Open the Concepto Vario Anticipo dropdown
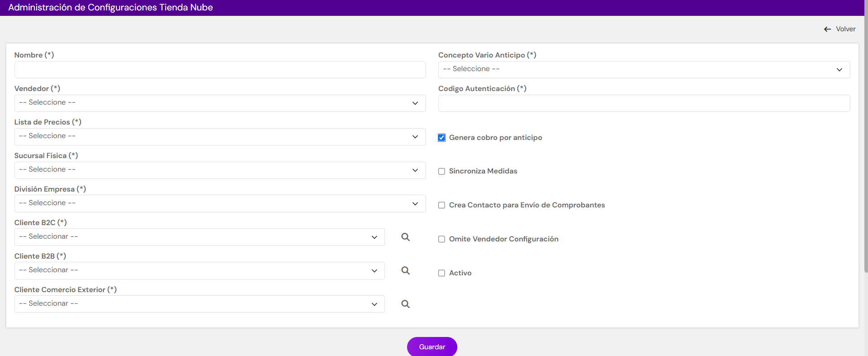This screenshot has height=356, width=868. [x=644, y=70]
